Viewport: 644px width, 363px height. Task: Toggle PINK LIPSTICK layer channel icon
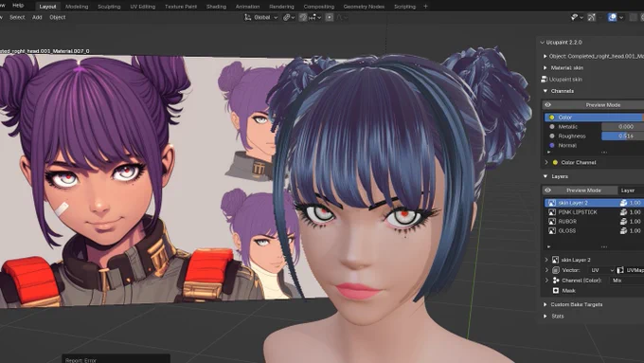[623, 212]
